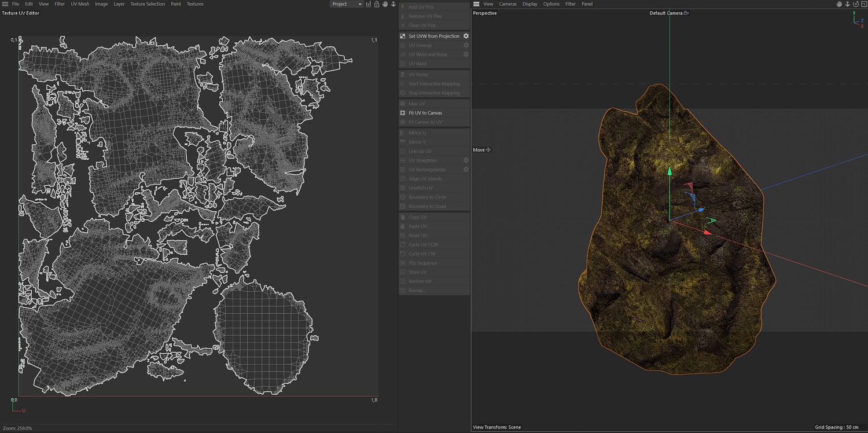Click the Default Camera link icon
This screenshot has height=433, width=868.
coord(686,13)
